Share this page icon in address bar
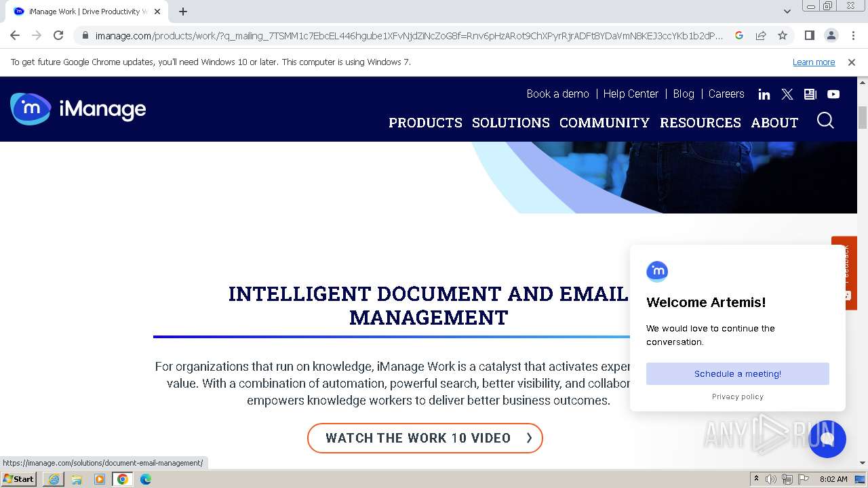 (x=761, y=35)
